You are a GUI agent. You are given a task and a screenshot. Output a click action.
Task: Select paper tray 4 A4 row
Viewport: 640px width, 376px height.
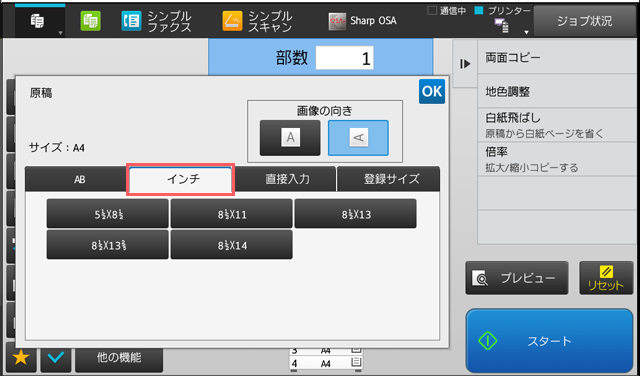[x=326, y=363]
